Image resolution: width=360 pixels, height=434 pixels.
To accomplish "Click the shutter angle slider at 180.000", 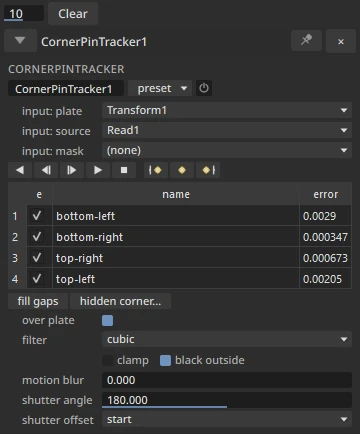I will [x=227, y=400].
